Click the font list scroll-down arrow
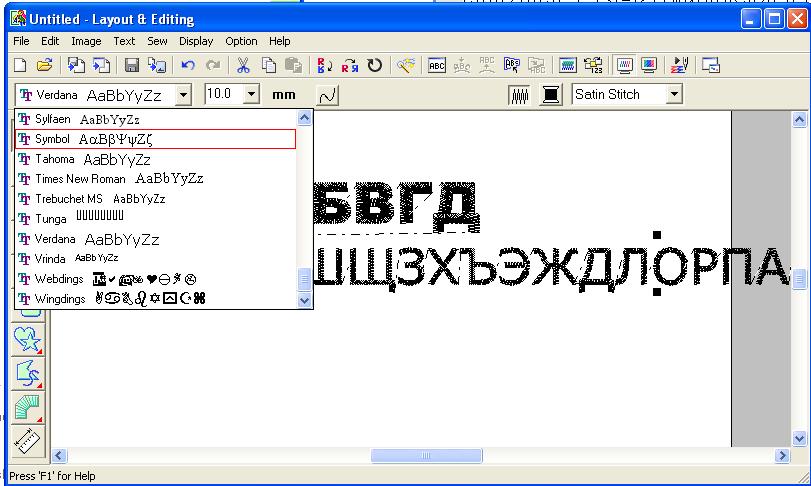This screenshot has height=486, width=811. click(305, 300)
